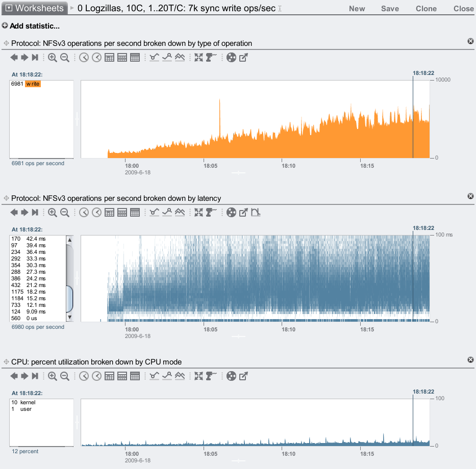Click the up arrow of latency list scrollbar
Viewport: 476px width, 469px height.
pos(69,240)
